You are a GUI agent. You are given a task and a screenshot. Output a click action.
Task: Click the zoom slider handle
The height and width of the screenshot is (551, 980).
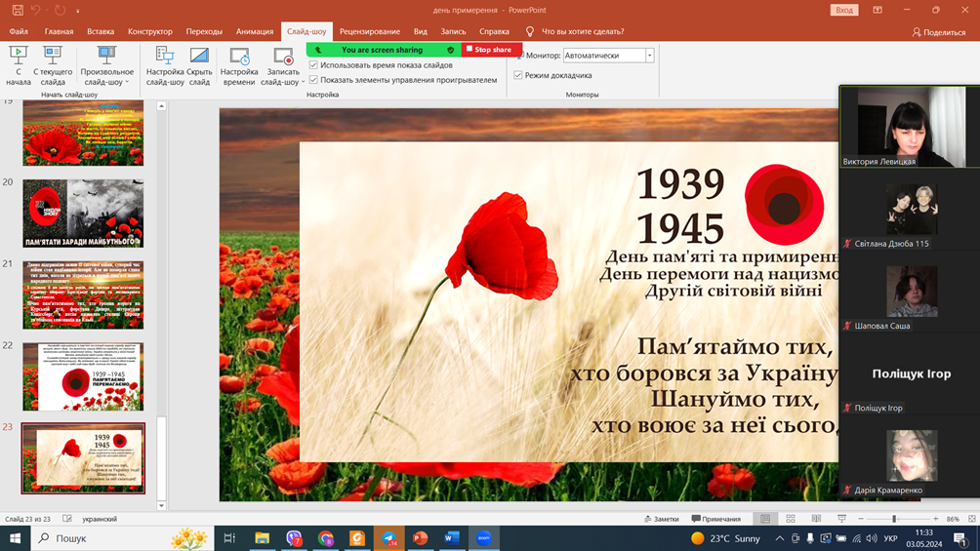[894, 519]
